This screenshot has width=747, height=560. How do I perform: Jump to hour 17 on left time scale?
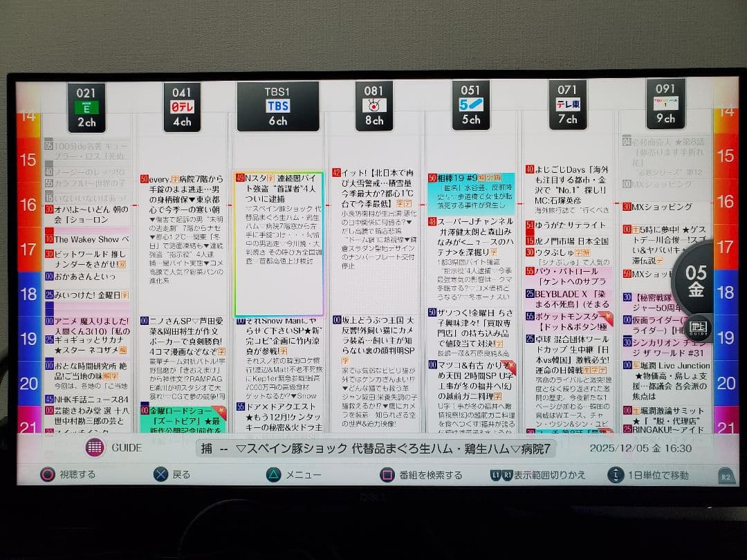[x=28, y=249]
